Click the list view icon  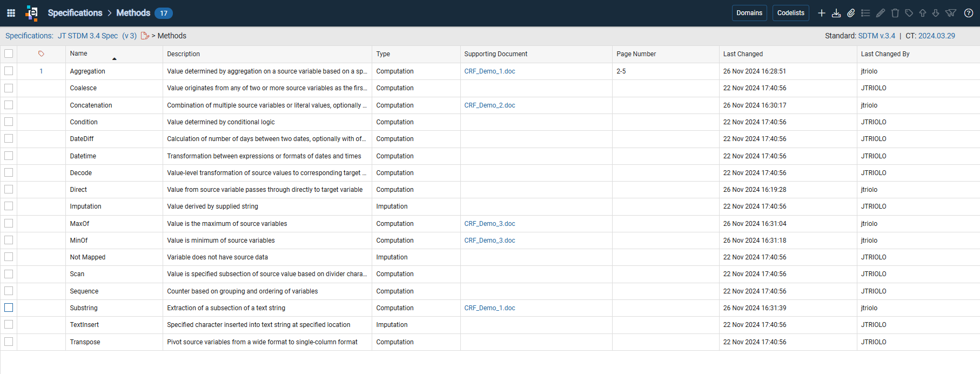click(x=865, y=13)
